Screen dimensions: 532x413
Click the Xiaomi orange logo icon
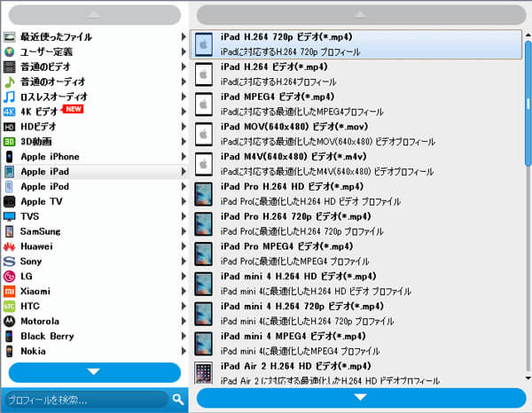9,291
